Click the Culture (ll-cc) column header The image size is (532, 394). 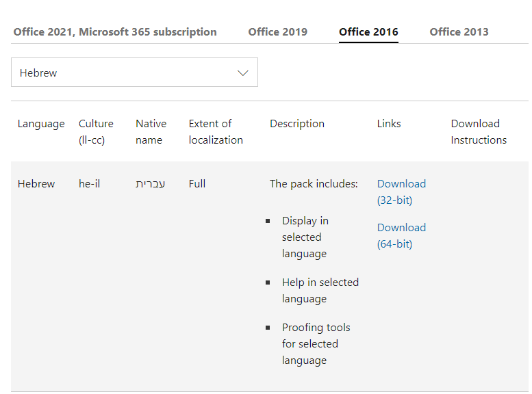pos(96,131)
